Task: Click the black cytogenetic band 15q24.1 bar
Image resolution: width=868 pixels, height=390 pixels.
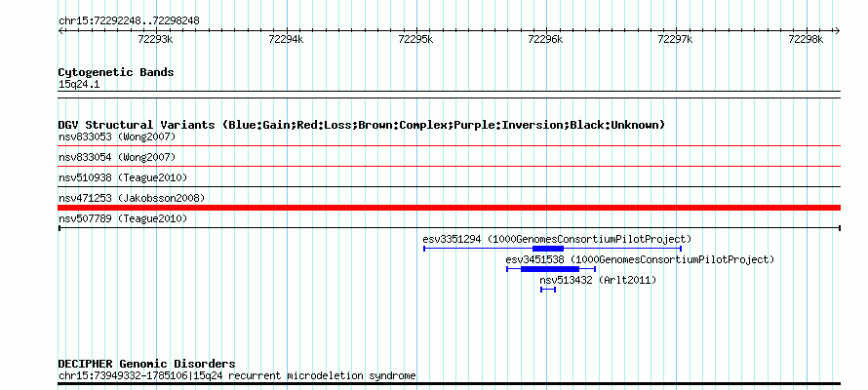Action: [449, 95]
